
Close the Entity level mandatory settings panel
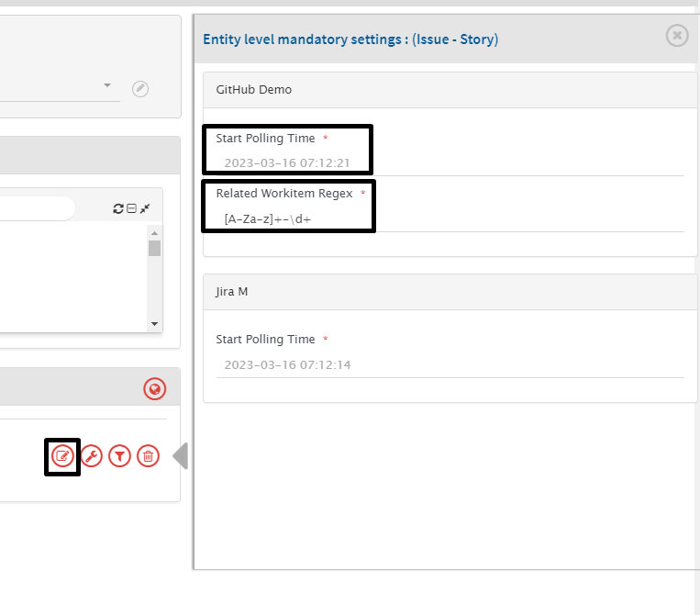point(677,36)
